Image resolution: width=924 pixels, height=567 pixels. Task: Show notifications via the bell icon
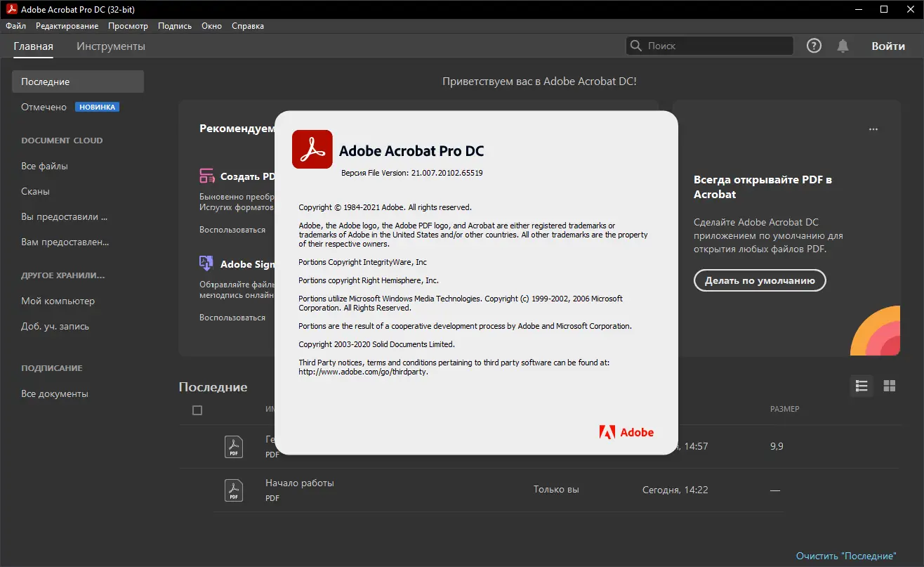(x=843, y=46)
